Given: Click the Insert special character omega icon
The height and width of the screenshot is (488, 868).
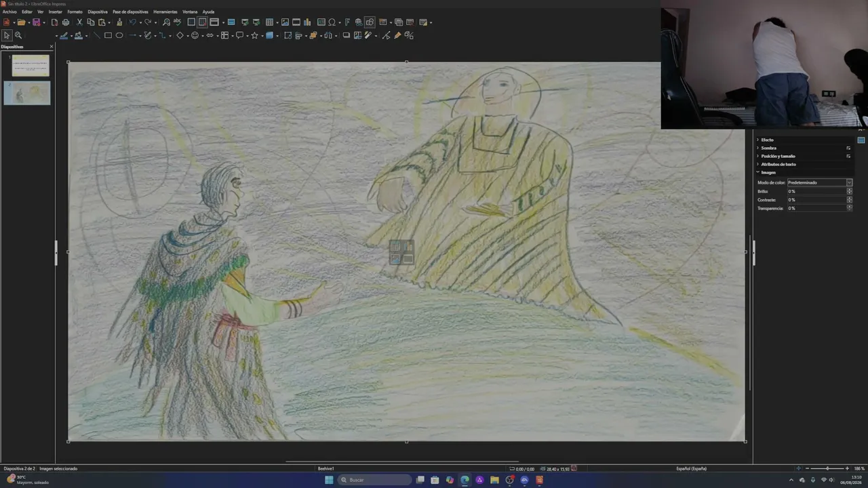Looking at the screenshot, I should tap(332, 22).
